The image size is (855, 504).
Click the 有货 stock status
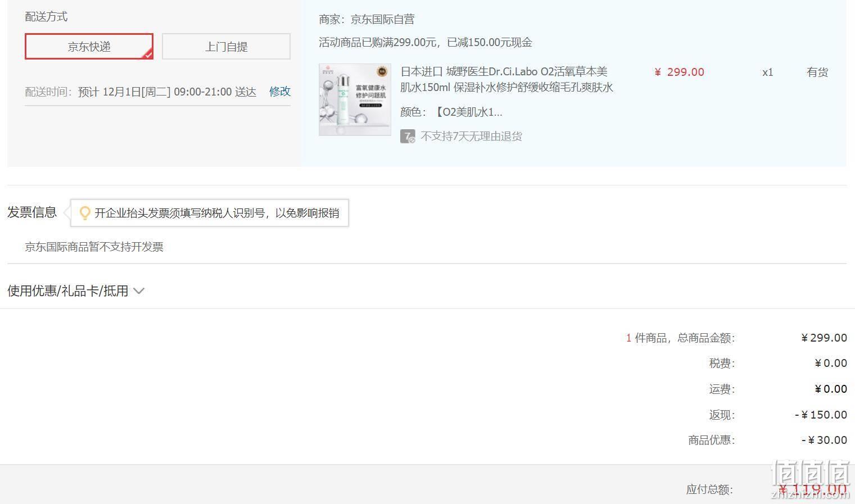(817, 72)
